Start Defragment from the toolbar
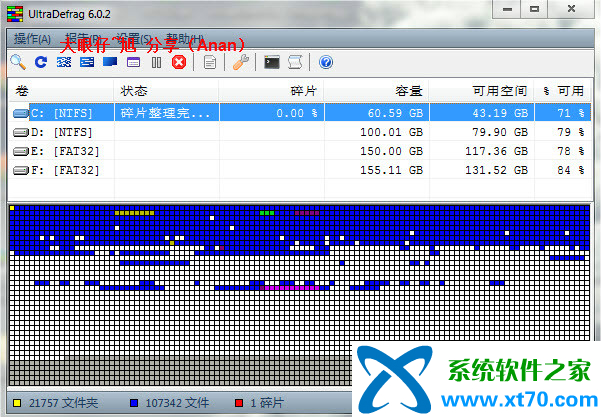This screenshot has height=417, width=601. pyautogui.click(x=64, y=62)
